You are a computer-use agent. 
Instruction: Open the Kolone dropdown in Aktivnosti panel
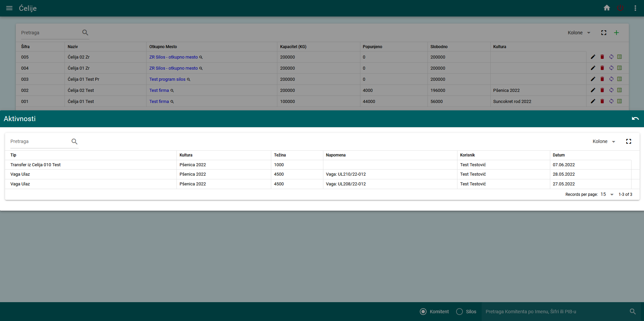(603, 141)
